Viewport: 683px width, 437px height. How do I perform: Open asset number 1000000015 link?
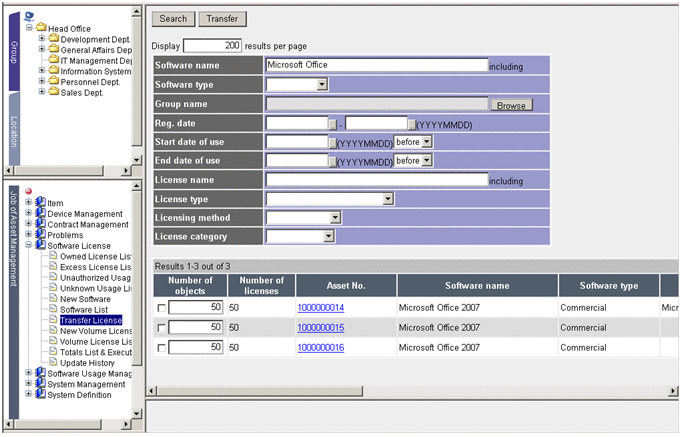pos(320,328)
